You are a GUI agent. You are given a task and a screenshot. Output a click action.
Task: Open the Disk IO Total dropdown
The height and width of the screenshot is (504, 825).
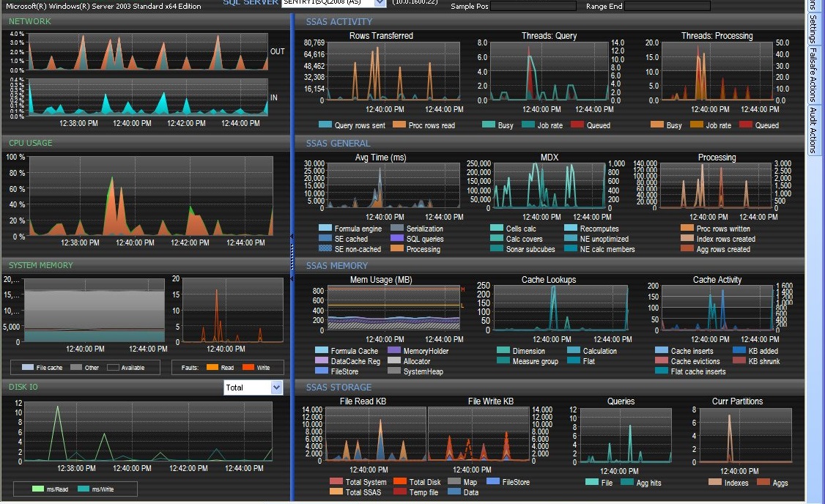click(277, 388)
